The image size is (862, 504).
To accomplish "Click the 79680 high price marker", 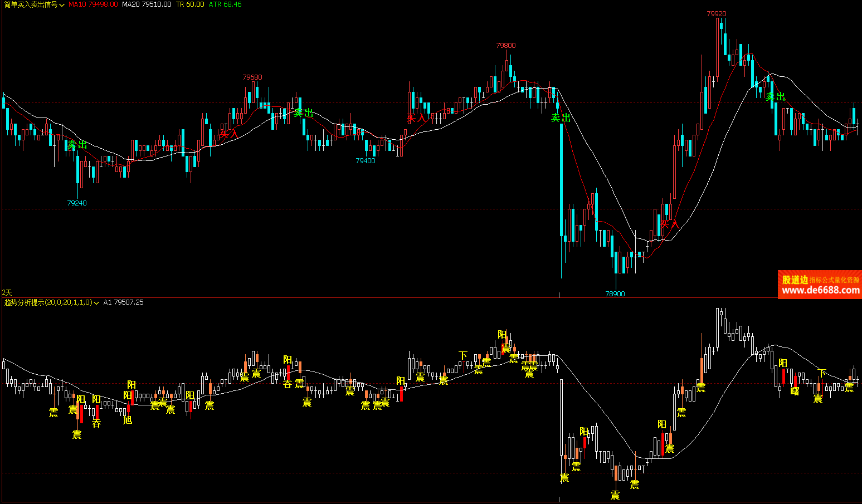I will pos(252,77).
